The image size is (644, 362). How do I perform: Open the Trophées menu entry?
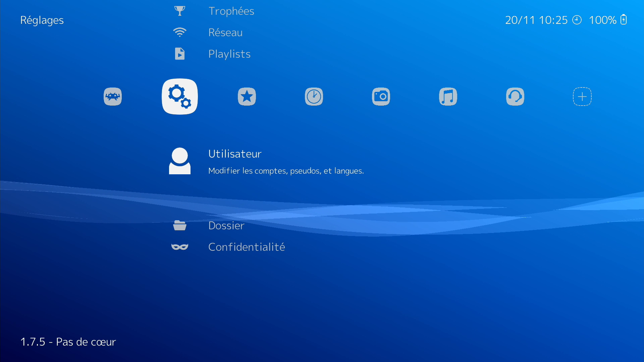click(231, 11)
